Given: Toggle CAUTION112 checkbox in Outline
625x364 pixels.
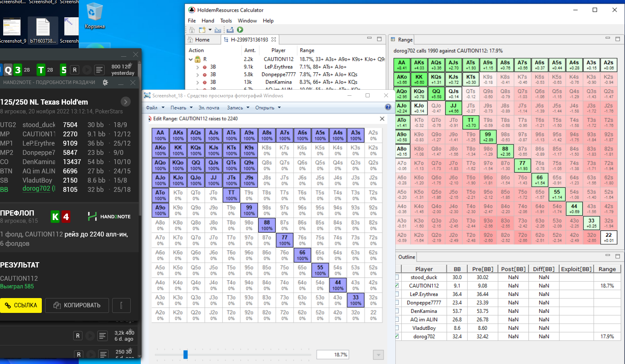Looking at the screenshot, I should point(397,286).
